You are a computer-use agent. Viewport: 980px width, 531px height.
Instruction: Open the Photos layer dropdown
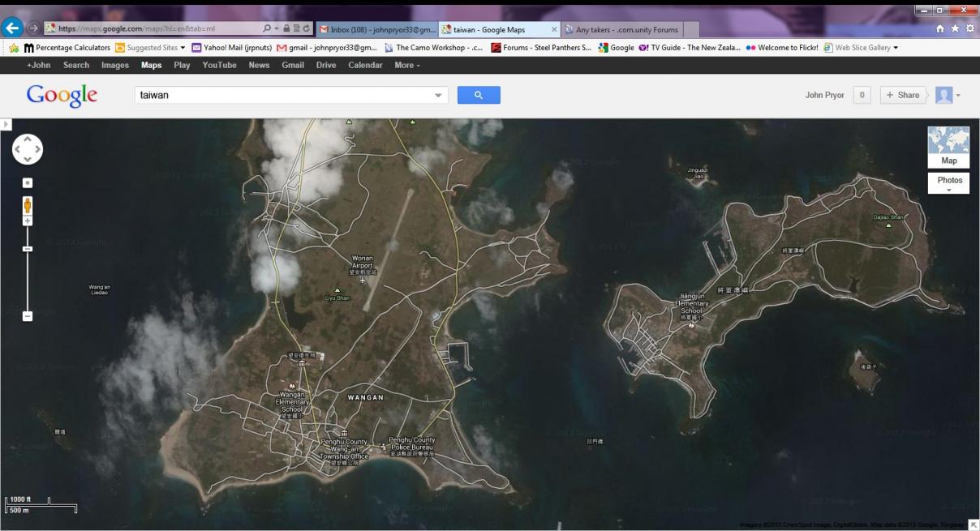(x=948, y=184)
